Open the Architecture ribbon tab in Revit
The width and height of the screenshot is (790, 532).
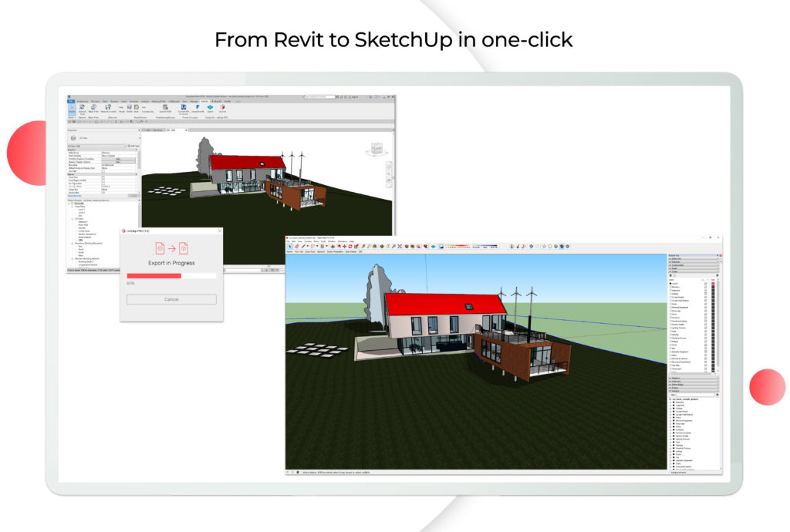82,102
